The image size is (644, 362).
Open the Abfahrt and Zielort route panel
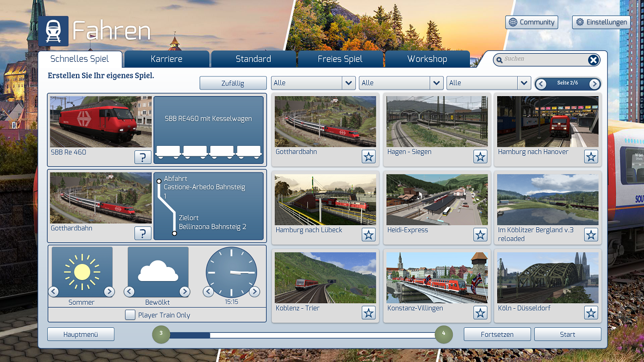[208, 206]
